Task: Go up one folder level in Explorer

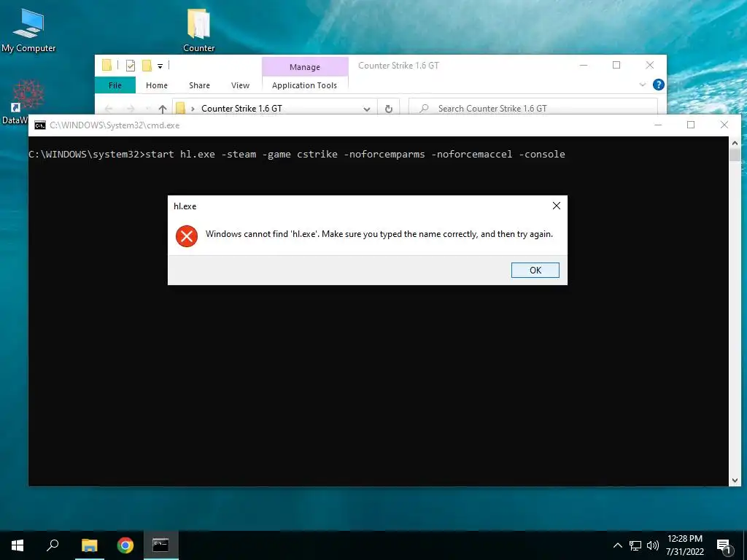Action: coord(162,109)
